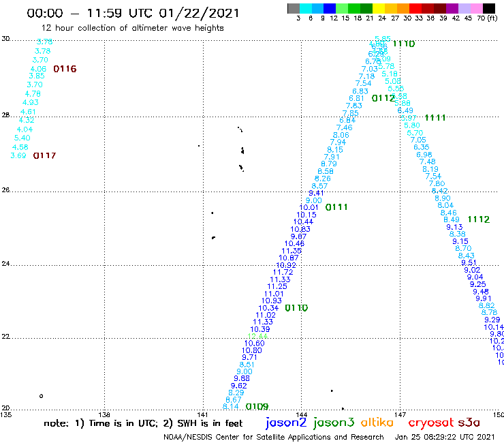Click the longitude axis label '135'
Screen dimensions: 504x443
(x=5, y=415)
